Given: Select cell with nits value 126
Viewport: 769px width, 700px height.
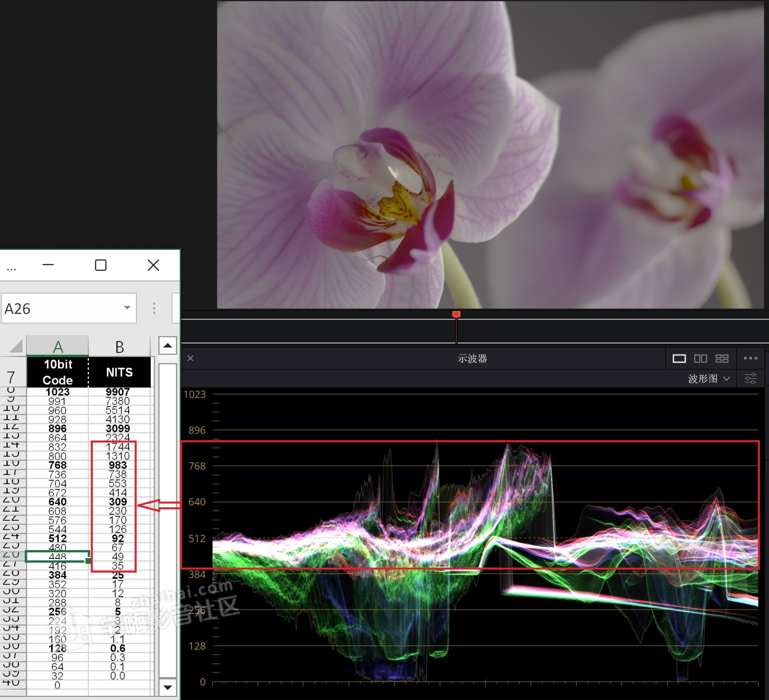Looking at the screenshot, I should point(120,529).
